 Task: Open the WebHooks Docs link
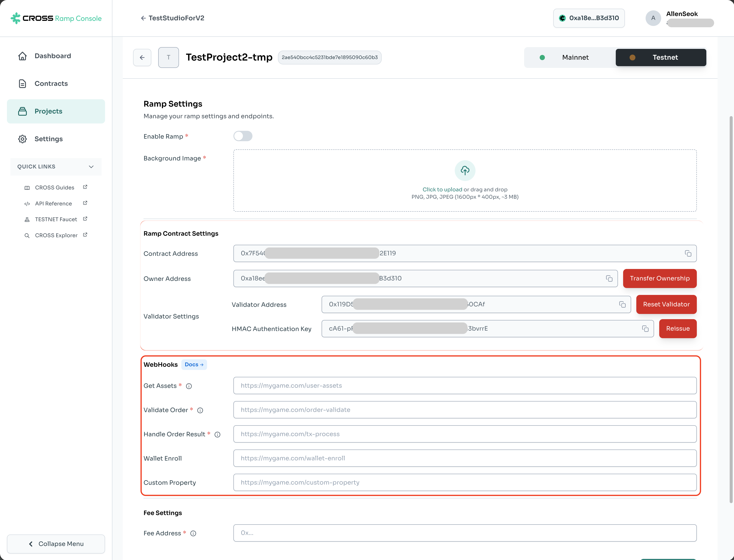pos(194,364)
